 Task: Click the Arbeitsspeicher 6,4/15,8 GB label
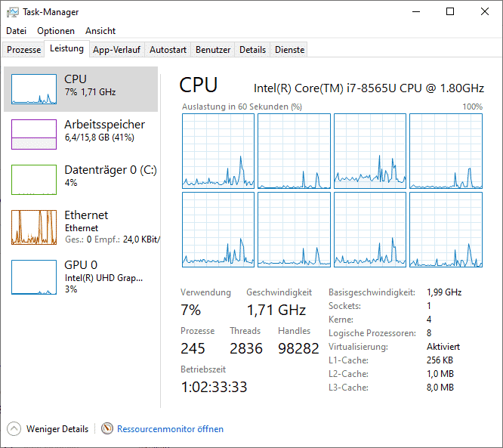pos(100,137)
